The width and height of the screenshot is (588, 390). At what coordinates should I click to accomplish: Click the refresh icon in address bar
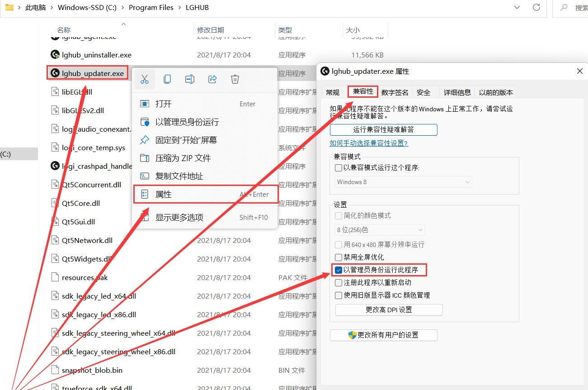[536, 7]
